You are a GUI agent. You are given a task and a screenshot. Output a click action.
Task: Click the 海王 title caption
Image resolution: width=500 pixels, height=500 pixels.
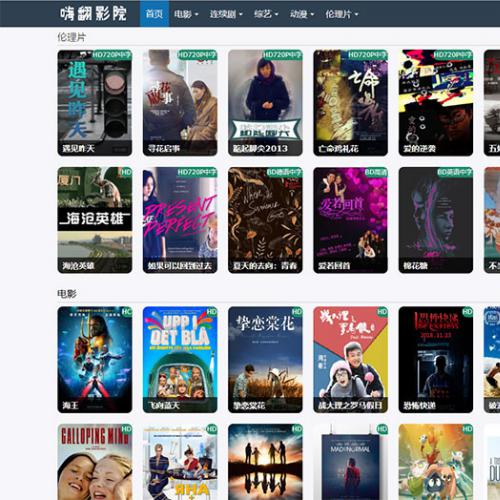[70, 405]
